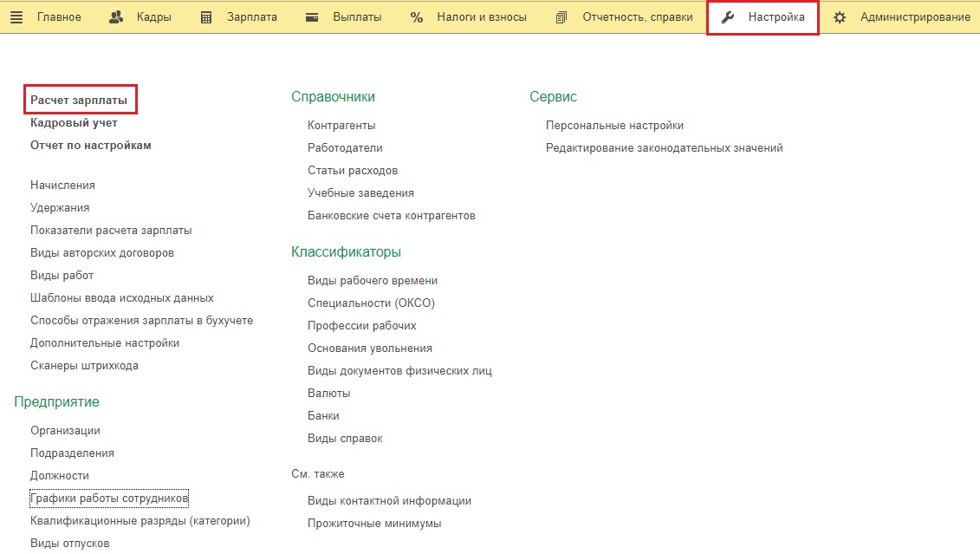Open Подразделения list

(72, 453)
